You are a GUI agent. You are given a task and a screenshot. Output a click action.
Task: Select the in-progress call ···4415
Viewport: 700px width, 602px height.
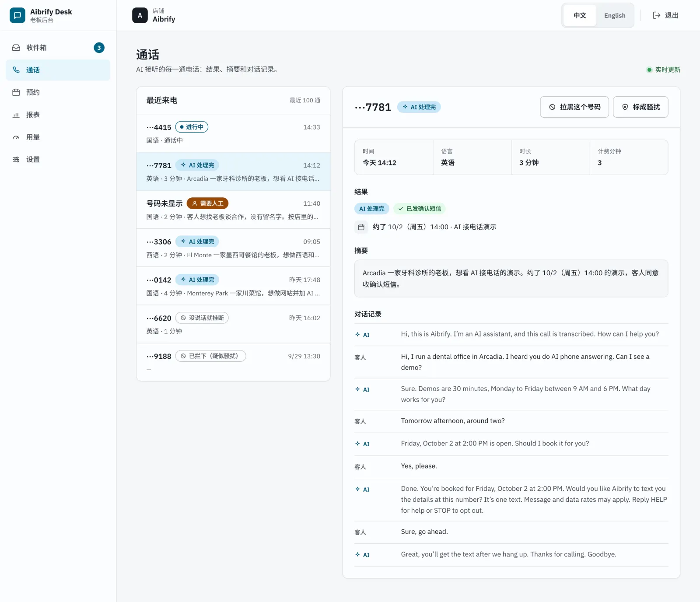233,133
